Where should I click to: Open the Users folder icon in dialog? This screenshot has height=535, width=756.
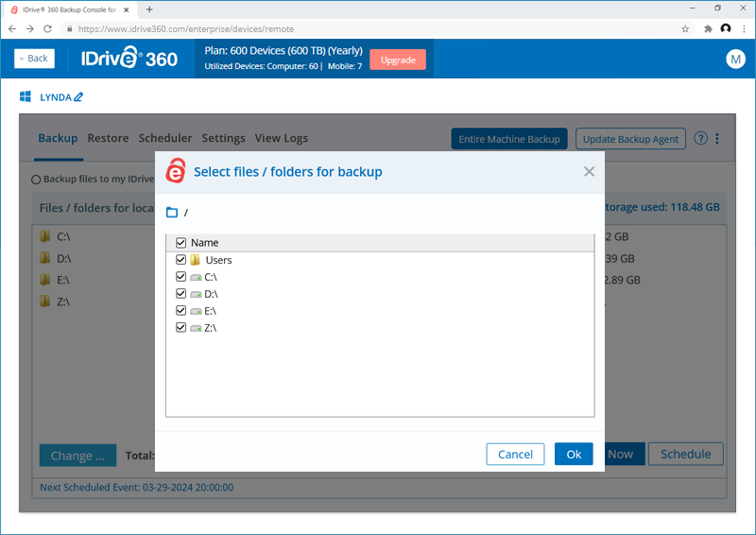(196, 260)
